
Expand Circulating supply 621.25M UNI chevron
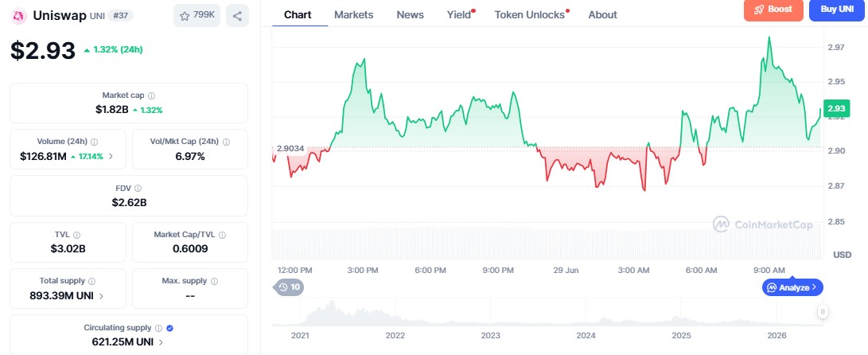pos(161,342)
